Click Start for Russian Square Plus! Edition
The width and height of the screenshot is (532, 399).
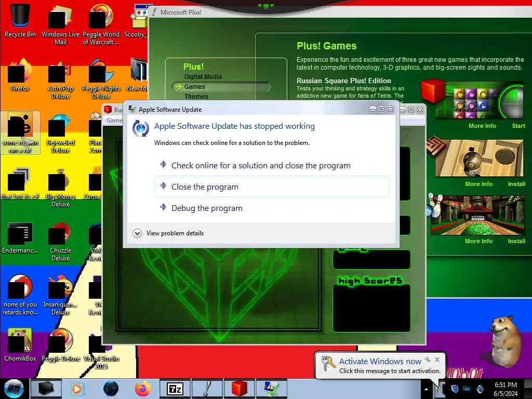tap(518, 126)
